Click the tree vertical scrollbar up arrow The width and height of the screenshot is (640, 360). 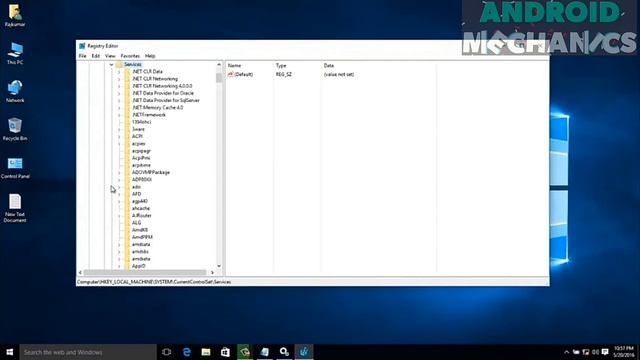click(x=219, y=64)
